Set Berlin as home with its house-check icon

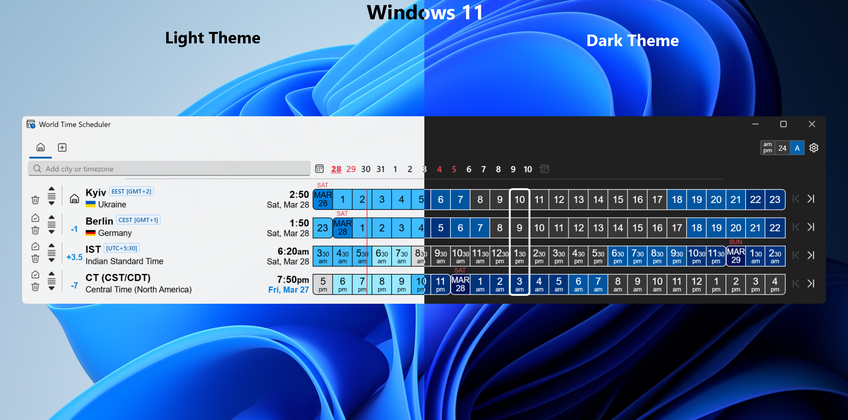[x=35, y=218]
